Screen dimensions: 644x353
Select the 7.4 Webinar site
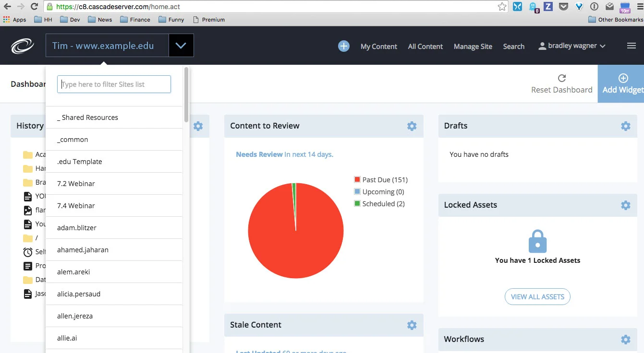[x=114, y=206]
